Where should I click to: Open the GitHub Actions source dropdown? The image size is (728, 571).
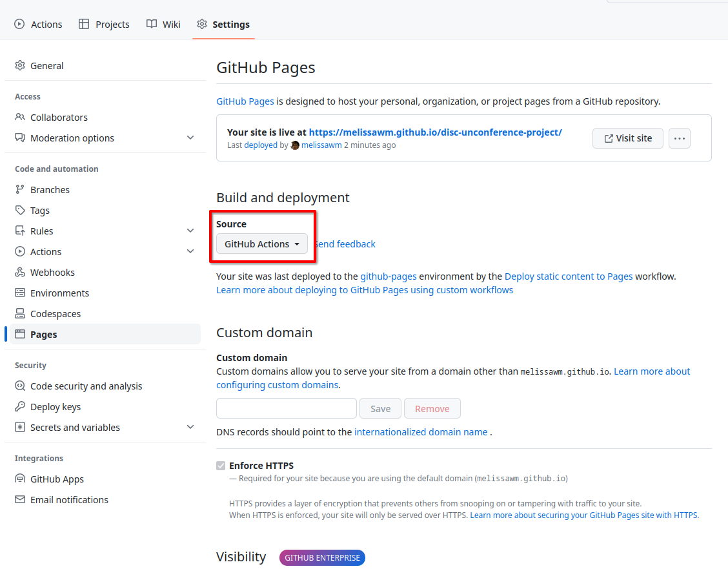coord(261,244)
